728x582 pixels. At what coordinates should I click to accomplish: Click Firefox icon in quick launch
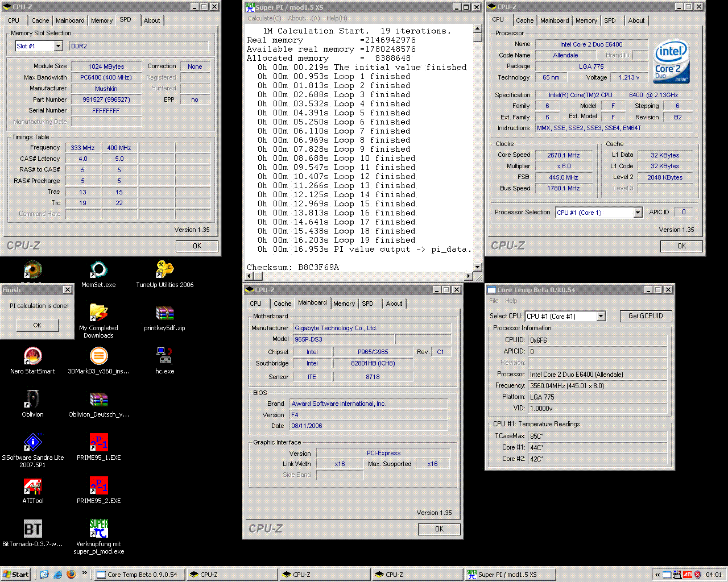click(x=71, y=575)
